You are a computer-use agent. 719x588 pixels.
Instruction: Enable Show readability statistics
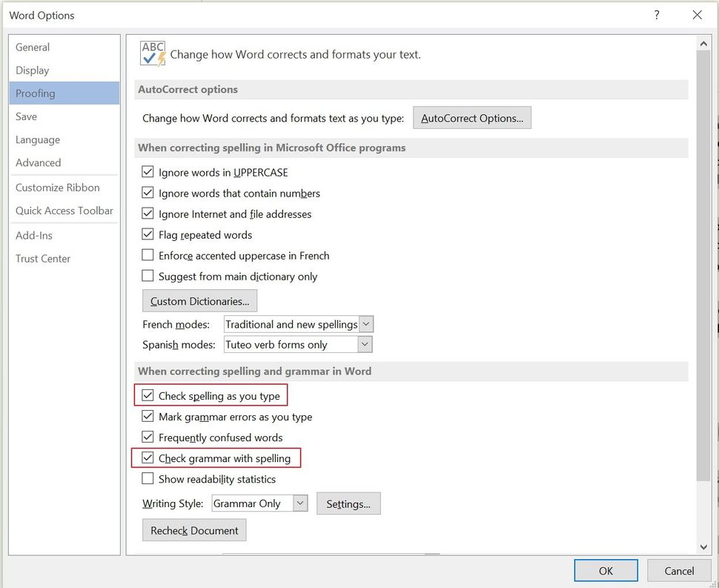coord(148,478)
